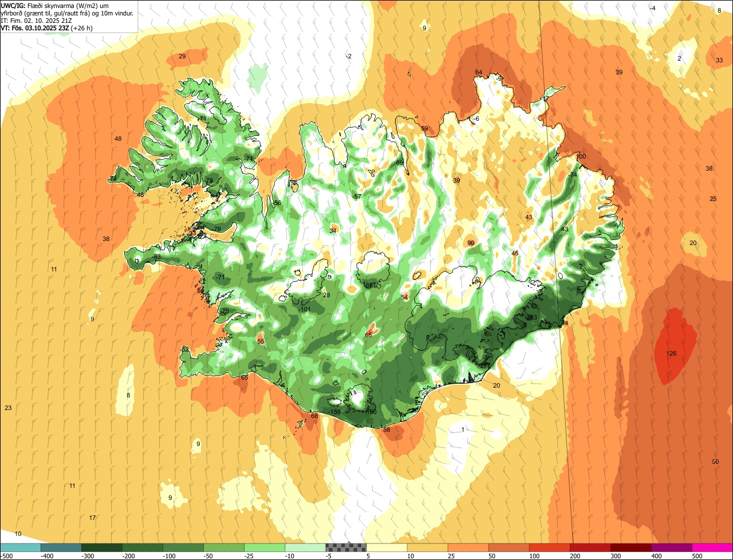Click the dark red swatch between 300 and 400
The width and height of the screenshot is (733, 560).
coord(631,547)
